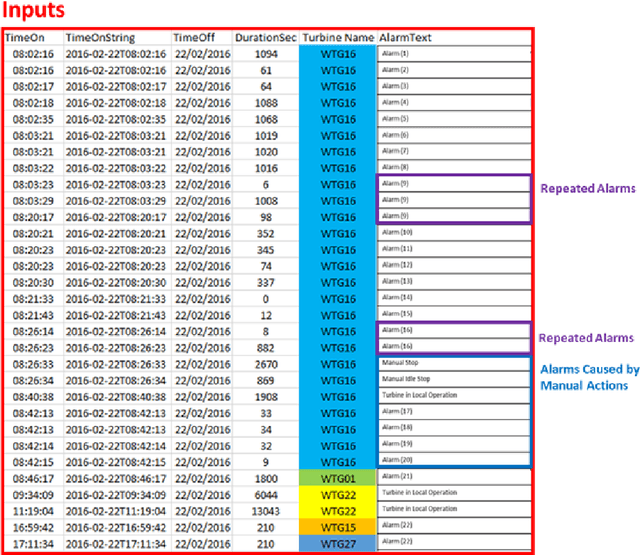Select the duration cell showing 61
Image resolution: width=640 pixels, height=555 pixels.
point(266,70)
